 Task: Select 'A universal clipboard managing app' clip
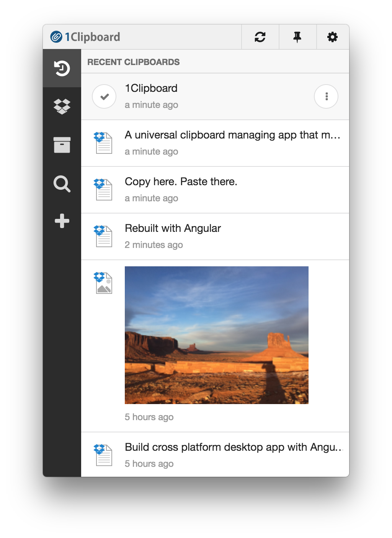coord(232,135)
